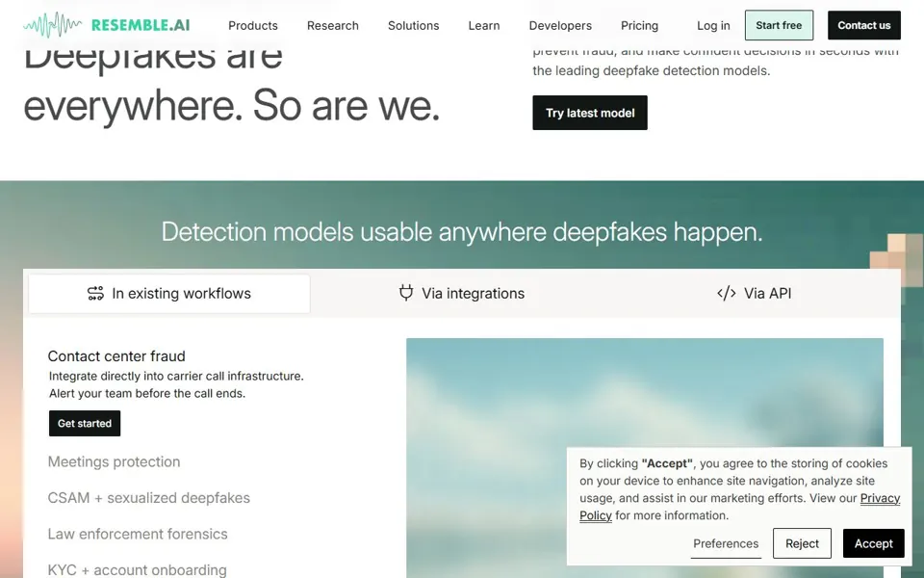The image size is (924, 578).
Task: Click the plug icon beside Via integrations
Action: (x=406, y=293)
